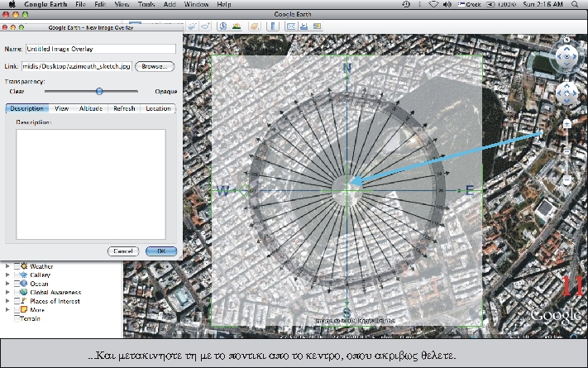Click the Name field 'Untitled Image Overlay'
The height and width of the screenshot is (368, 588).
tap(101, 49)
